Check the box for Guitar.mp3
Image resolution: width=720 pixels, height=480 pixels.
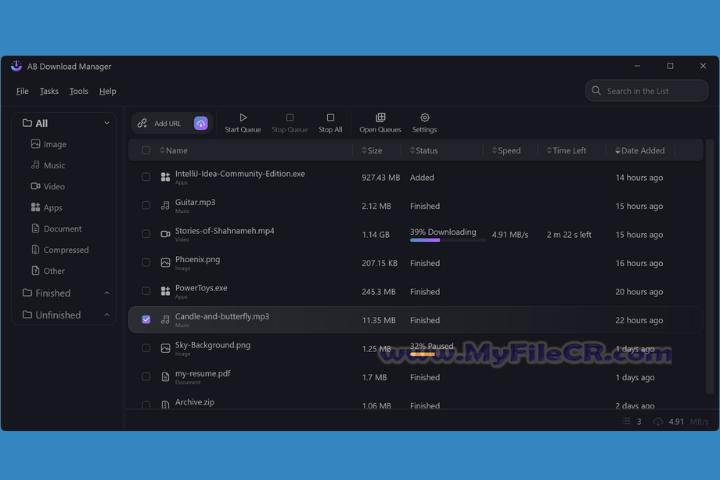[x=146, y=205]
